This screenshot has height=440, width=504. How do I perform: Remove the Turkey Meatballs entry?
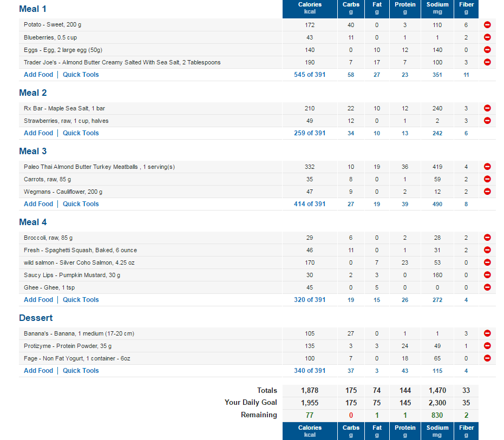pyautogui.click(x=487, y=167)
